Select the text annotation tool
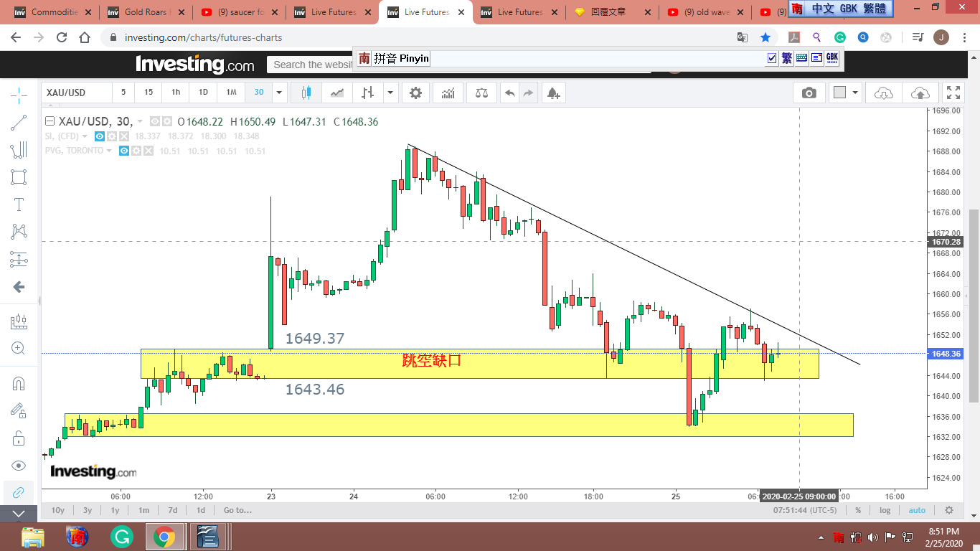 19,204
